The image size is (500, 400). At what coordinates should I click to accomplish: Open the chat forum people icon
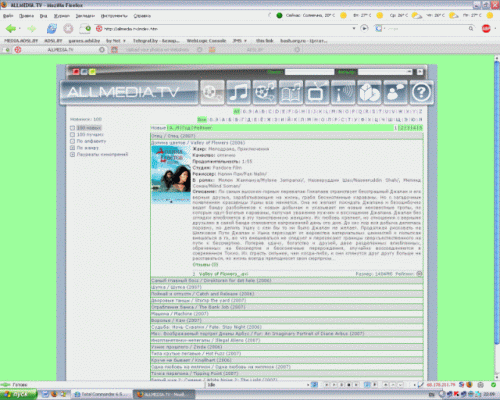(x=395, y=92)
